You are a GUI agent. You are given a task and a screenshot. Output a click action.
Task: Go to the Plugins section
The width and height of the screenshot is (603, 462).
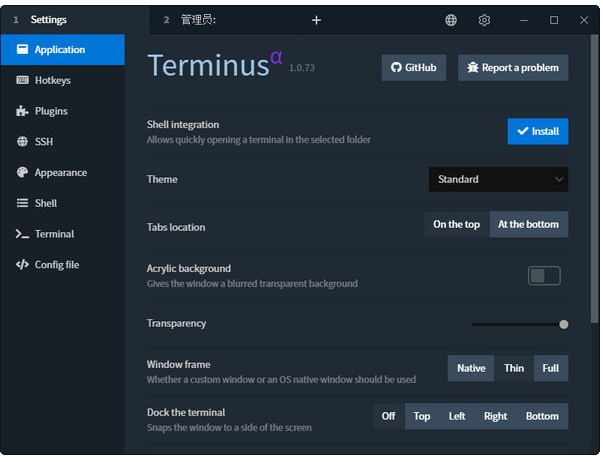(51, 111)
